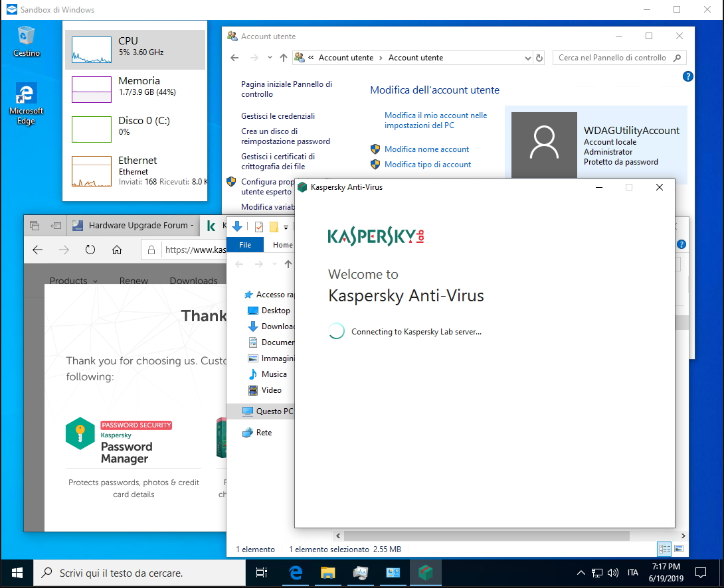Switch to Hardware Upgrade Forum tab
This screenshot has height=588, width=724.
click(134, 226)
